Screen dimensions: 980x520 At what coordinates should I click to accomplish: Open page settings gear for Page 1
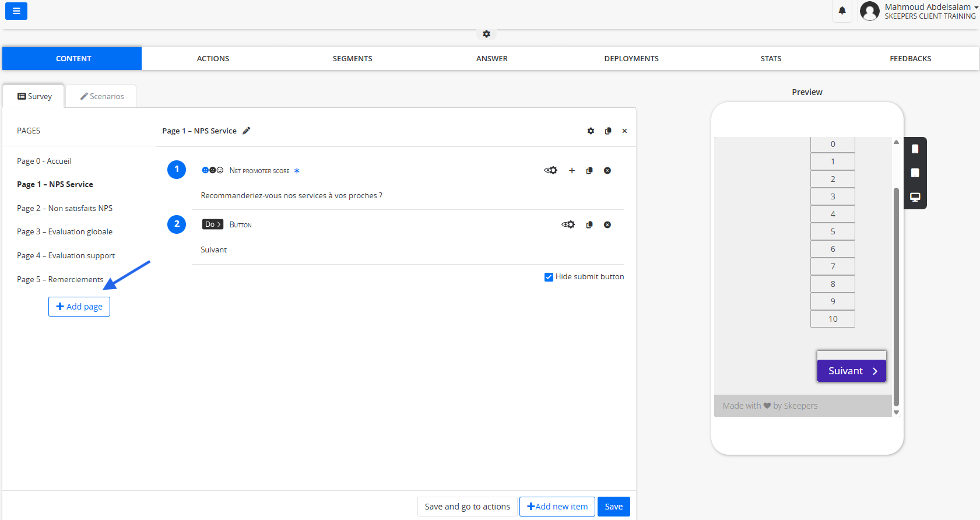point(591,131)
